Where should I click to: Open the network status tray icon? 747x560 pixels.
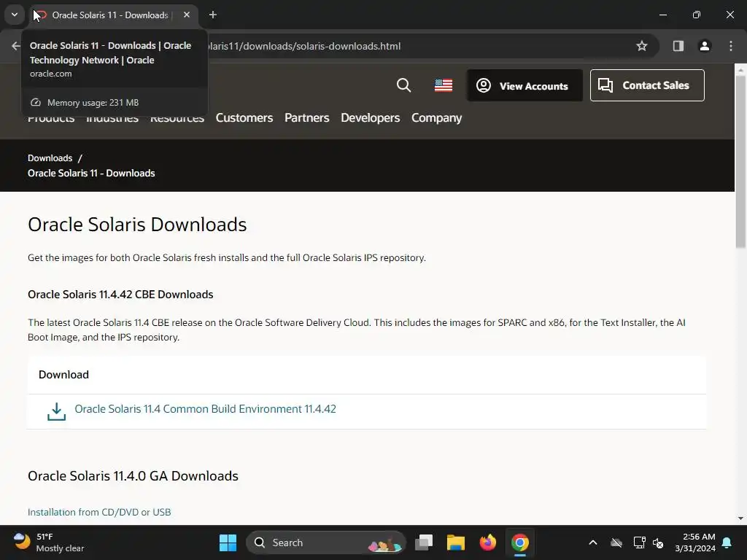639,542
